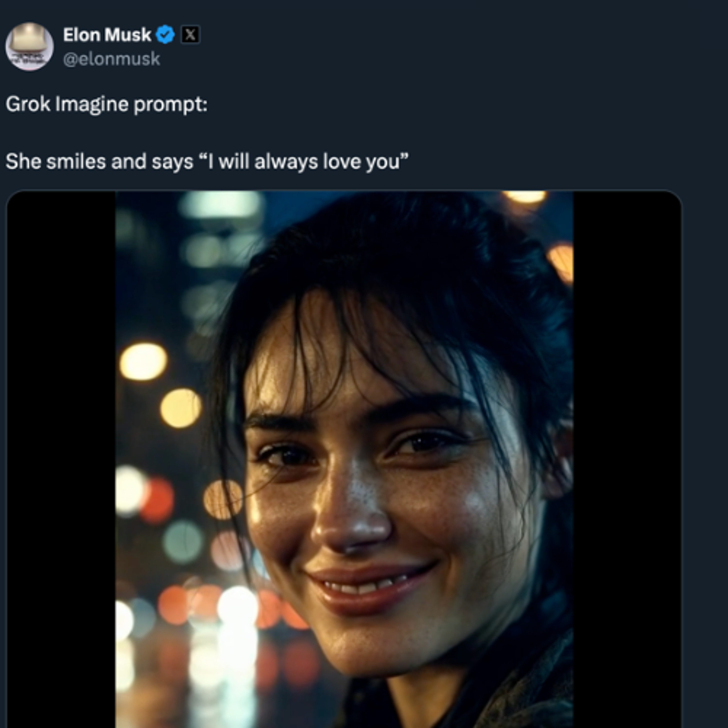728x728 pixels.
Task: Click the 'She smiles and says' tweet text
Action: pyautogui.click(x=99, y=162)
